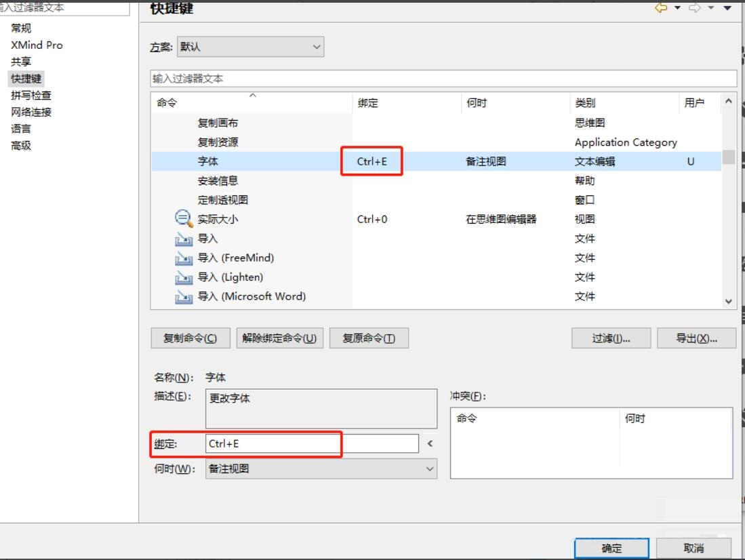Click the command table scrollbar thumb
The width and height of the screenshot is (745, 560).
click(728, 157)
